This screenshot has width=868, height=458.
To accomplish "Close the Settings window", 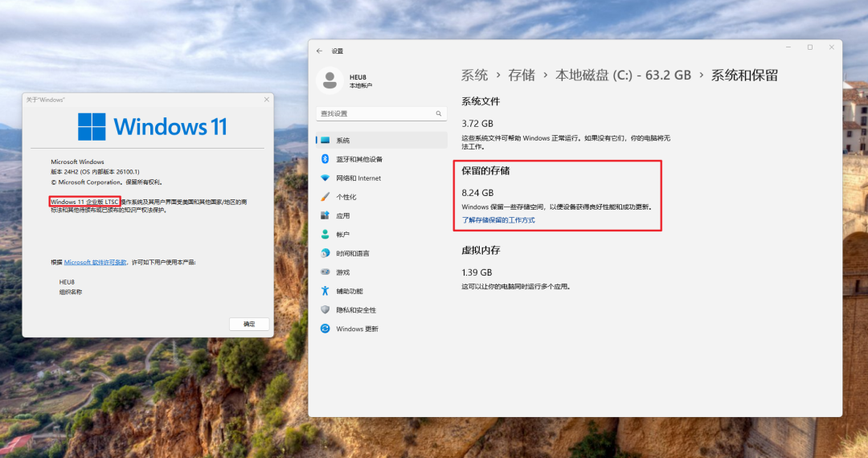I will point(832,47).
